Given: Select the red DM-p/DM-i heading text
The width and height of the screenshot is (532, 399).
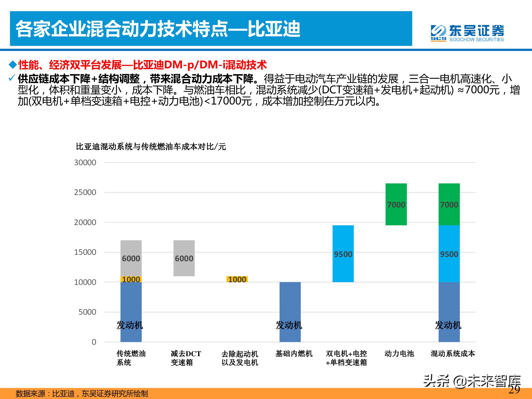Looking at the screenshot, I should (142, 65).
